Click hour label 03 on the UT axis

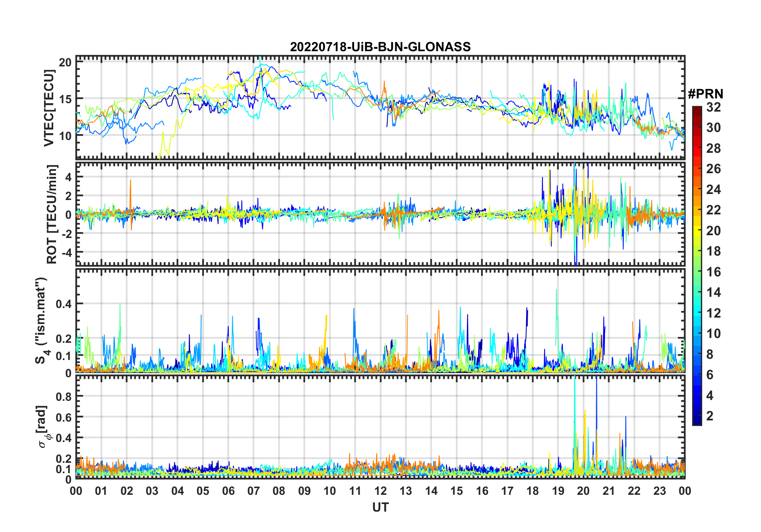coord(152,491)
